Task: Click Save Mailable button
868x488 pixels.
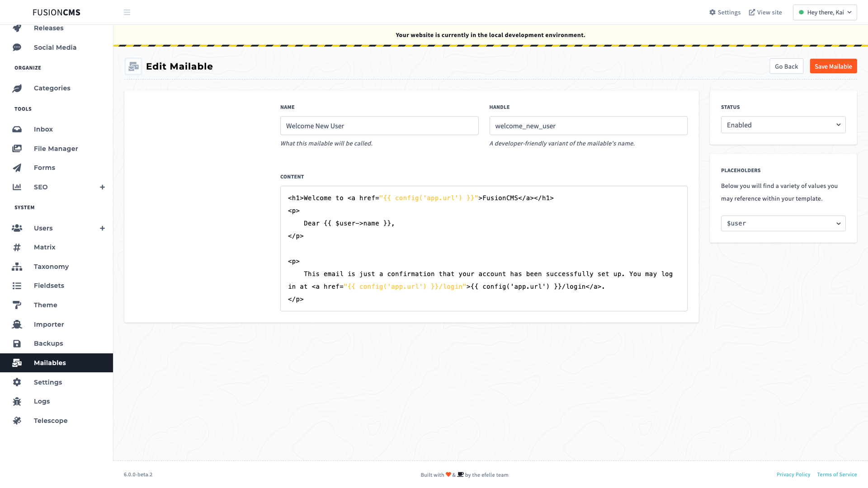Action: click(x=833, y=66)
